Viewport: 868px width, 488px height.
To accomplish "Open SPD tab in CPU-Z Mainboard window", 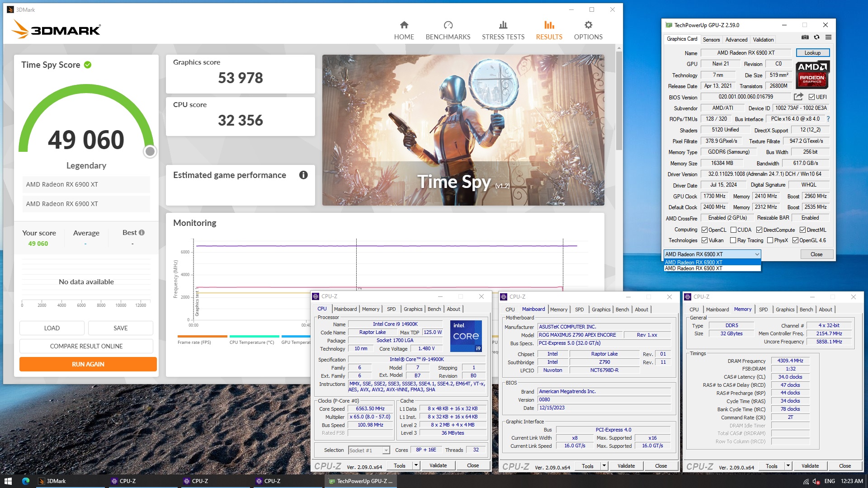I will point(579,310).
